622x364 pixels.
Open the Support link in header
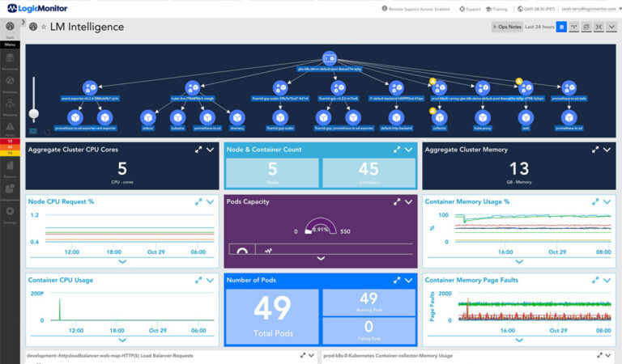coord(471,9)
